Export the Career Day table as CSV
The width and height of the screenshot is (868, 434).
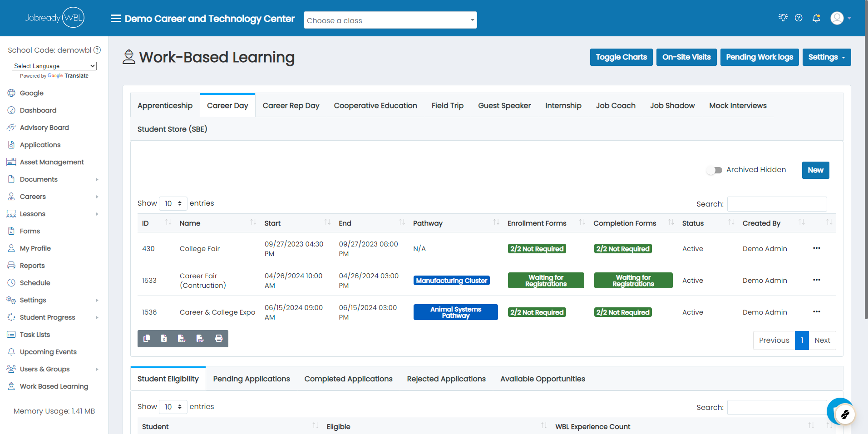click(182, 338)
